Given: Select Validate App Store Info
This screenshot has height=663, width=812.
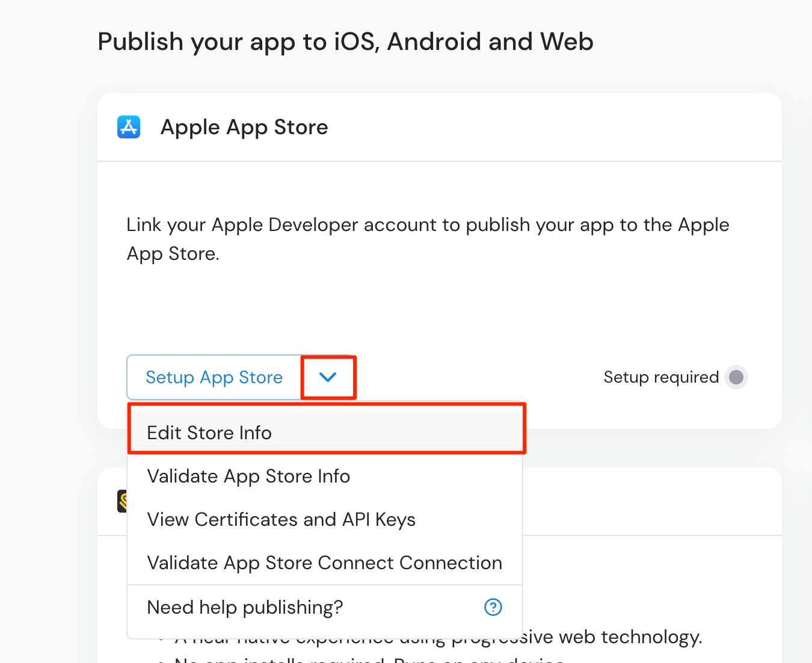Looking at the screenshot, I should (x=248, y=476).
